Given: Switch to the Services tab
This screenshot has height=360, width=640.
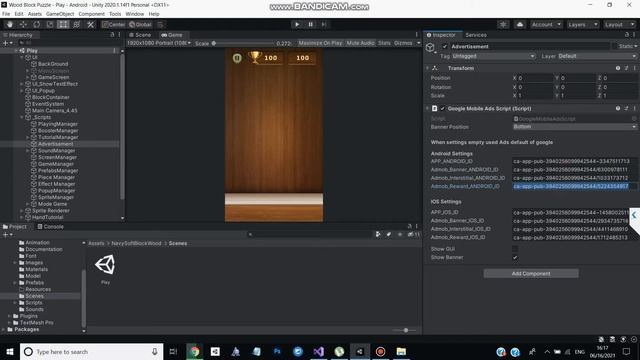Looking at the screenshot, I should [x=476, y=35].
